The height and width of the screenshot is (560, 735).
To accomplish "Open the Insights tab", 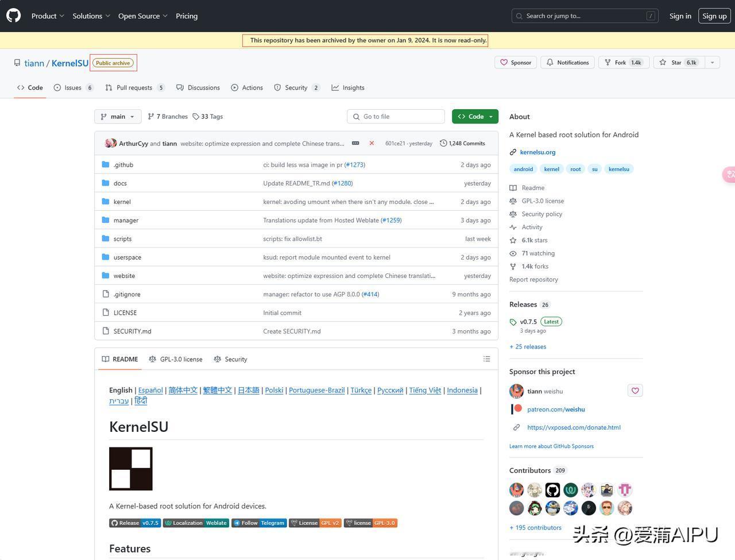I will click(348, 88).
